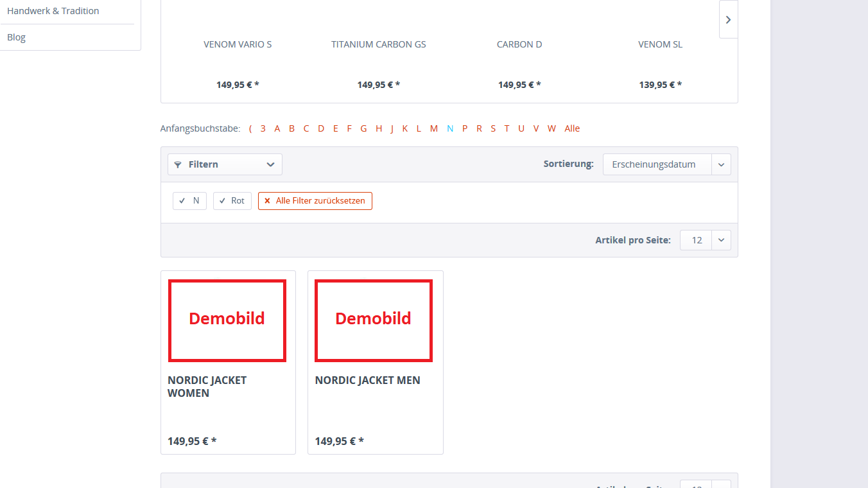Image resolution: width=868 pixels, height=488 pixels.
Task: Select starting letter M
Action: pyautogui.click(x=434, y=128)
